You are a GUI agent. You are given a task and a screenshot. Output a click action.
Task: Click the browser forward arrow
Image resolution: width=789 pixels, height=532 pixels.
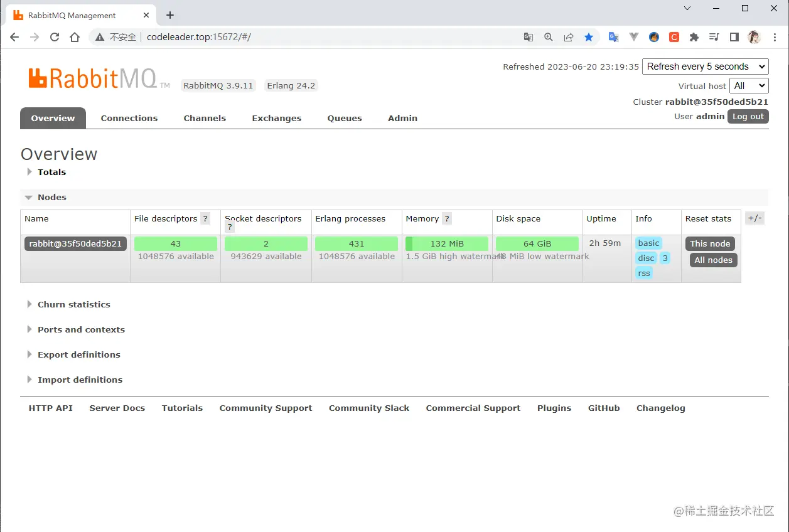tap(35, 37)
